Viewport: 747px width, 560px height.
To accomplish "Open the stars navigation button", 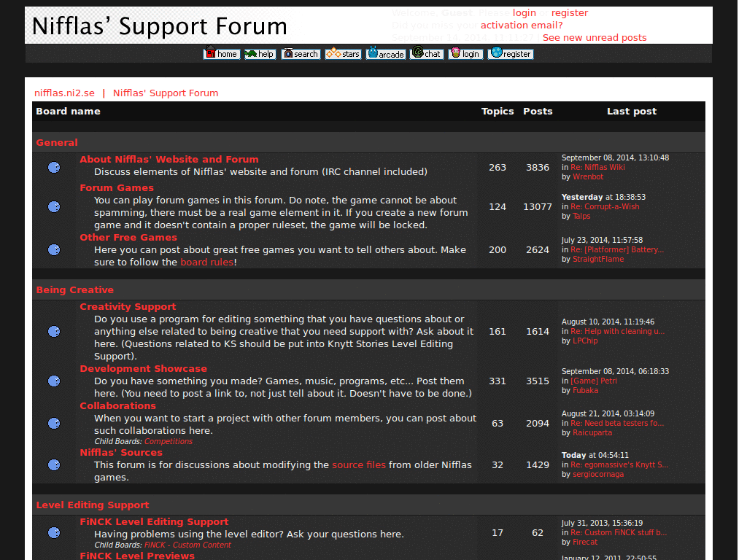I will (343, 53).
